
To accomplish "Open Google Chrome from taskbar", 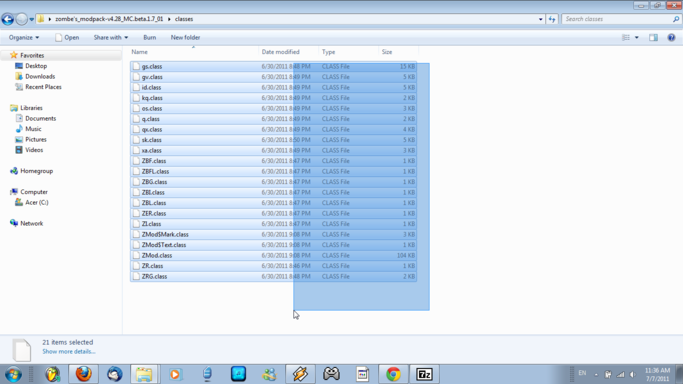I will 393,374.
